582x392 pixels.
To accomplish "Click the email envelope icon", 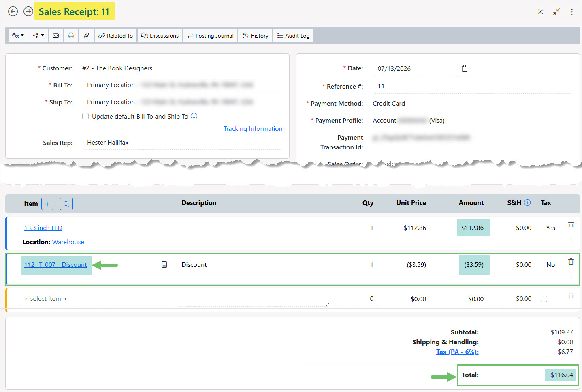I will point(56,36).
